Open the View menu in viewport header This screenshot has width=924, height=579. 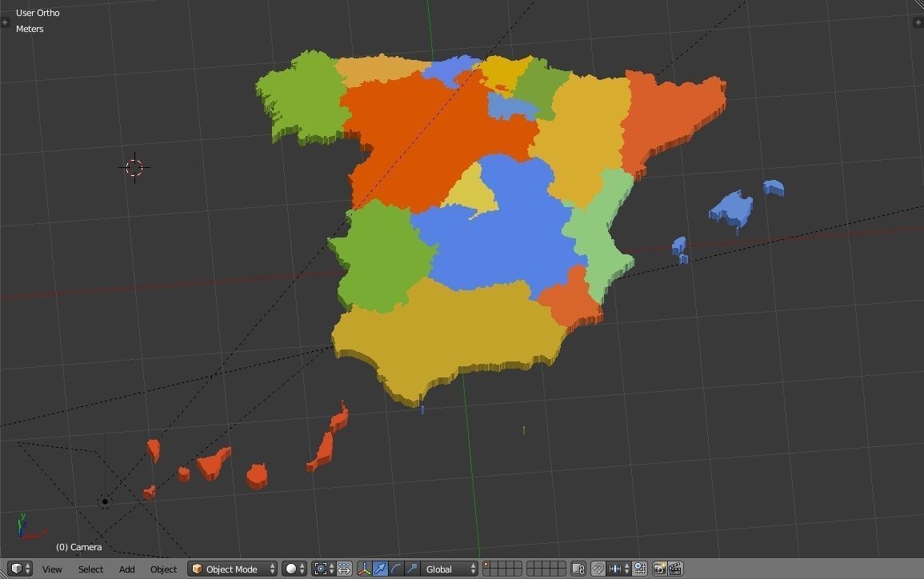tap(52, 569)
